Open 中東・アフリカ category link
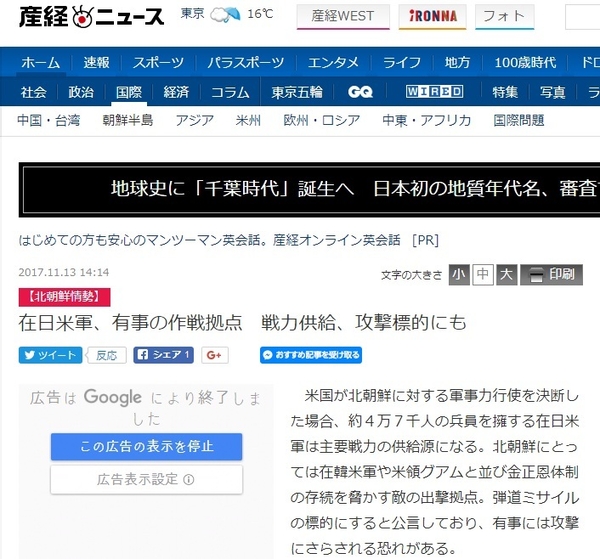The width and height of the screenshot is (600, 559). 427,121
